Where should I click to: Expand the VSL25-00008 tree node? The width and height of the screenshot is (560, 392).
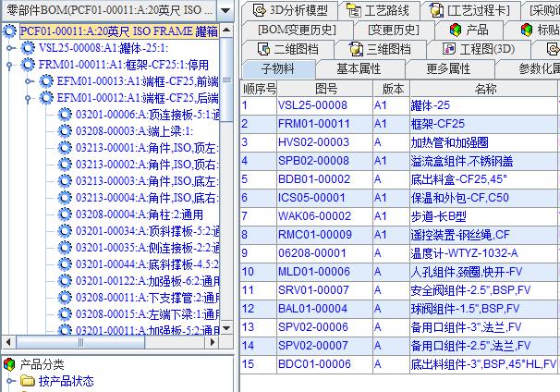click(9, 47)
